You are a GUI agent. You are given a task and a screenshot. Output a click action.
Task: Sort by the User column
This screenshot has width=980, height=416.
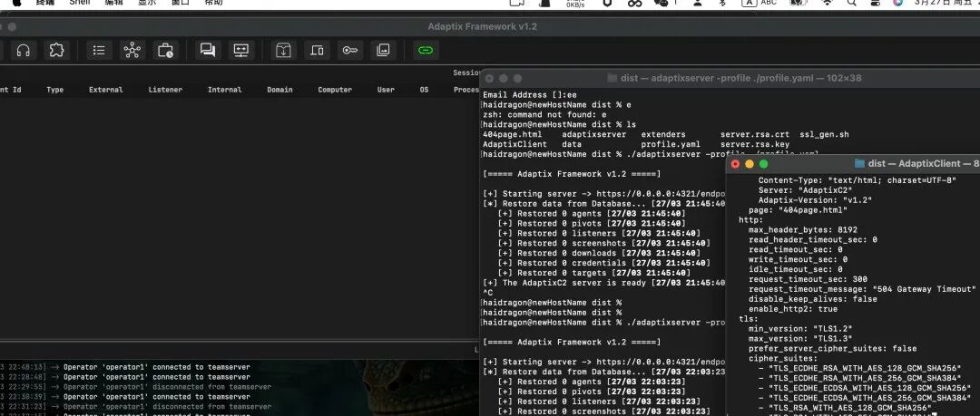pyautogui.click(x=386, y=90)
